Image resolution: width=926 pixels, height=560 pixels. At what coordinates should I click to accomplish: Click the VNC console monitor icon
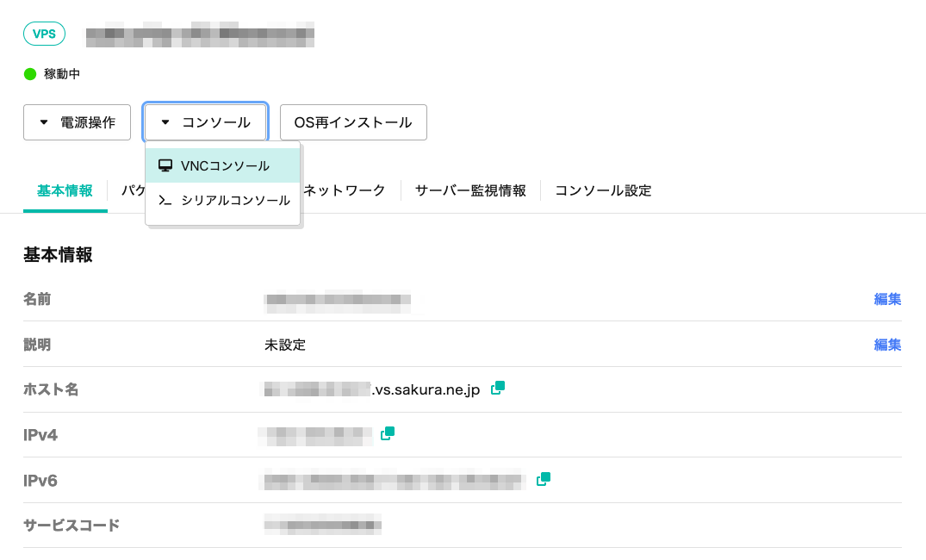165,165
